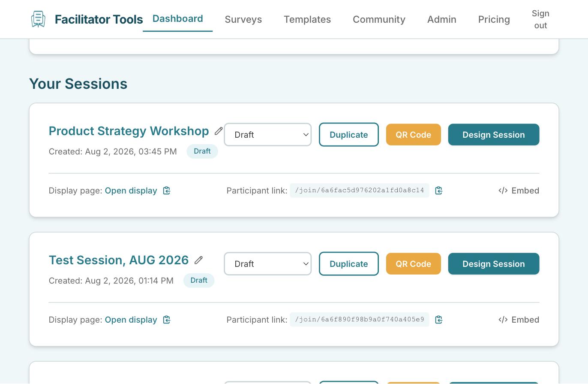Open display for Test Session, AUG 2026

pos(131,320)
